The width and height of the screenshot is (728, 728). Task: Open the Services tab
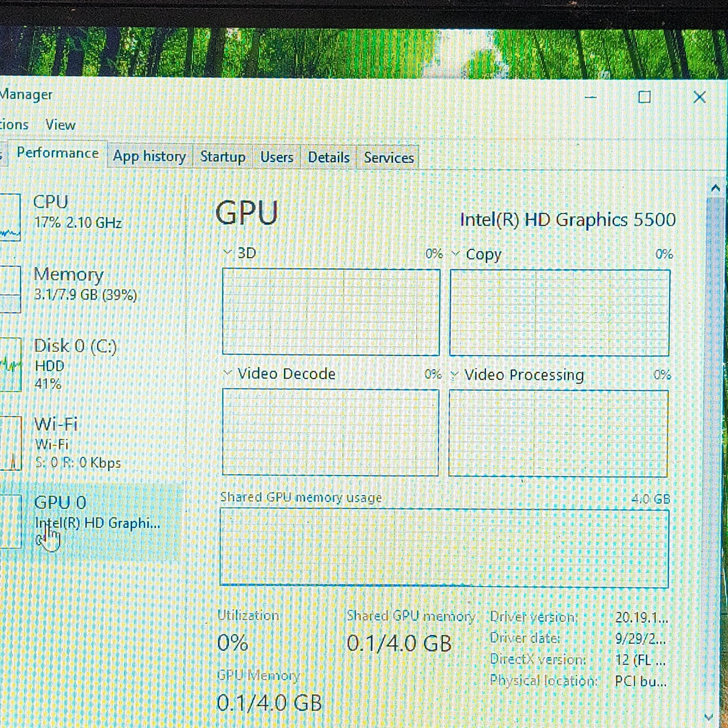pyautogui.click(x=389, y=158)
